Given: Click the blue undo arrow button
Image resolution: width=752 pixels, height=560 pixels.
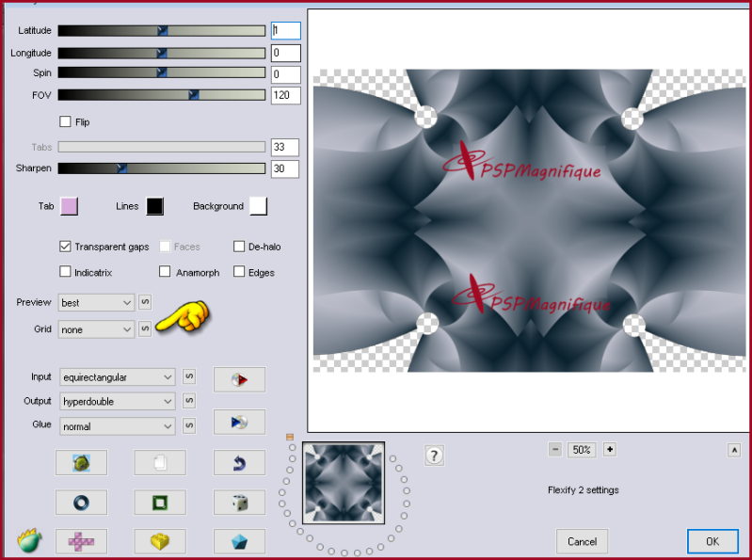Looking at the screenshot, I should 239,462.
